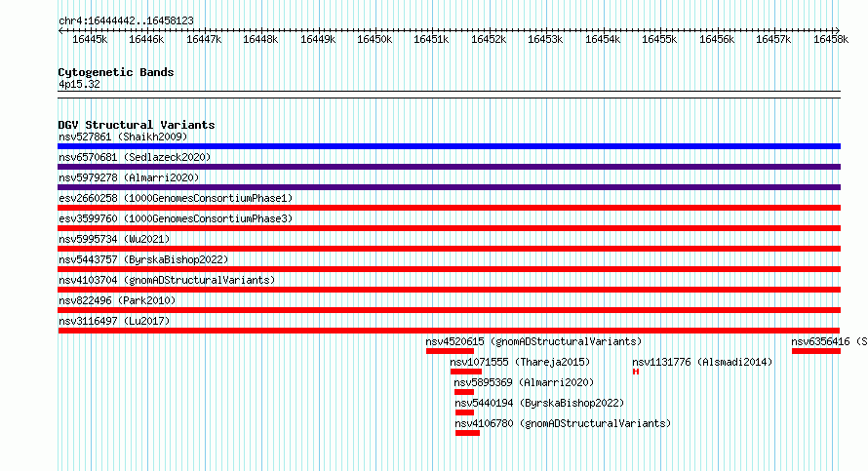
Task: Click the 16451k ruler tick label
Action: (x=431, y=39)
